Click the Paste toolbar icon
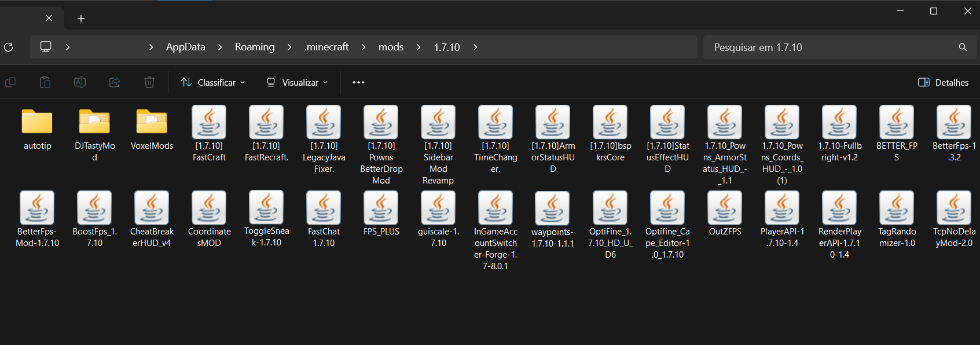Image resolution: width=980 pixels, height=345 pixels. (45, 82)
